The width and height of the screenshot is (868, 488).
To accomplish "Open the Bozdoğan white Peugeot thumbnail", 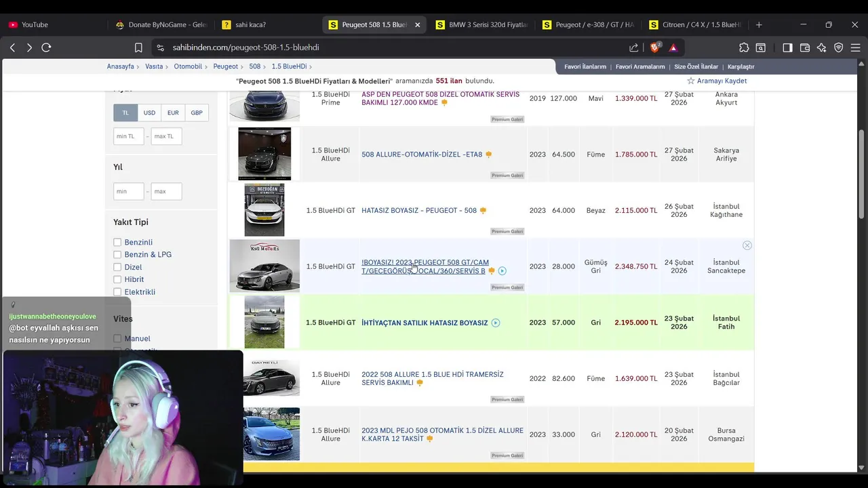I will coord(264,210).
